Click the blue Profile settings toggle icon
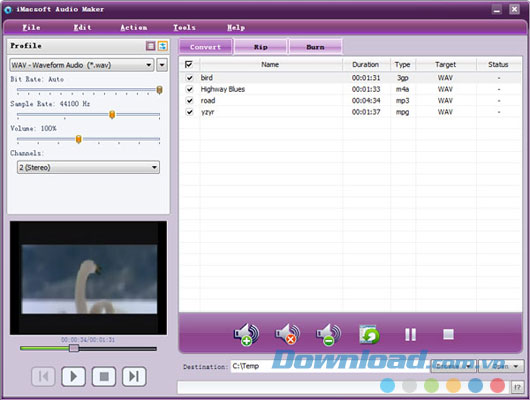The width and height of the screenshot is (530, 400). [x=163, y=46]
